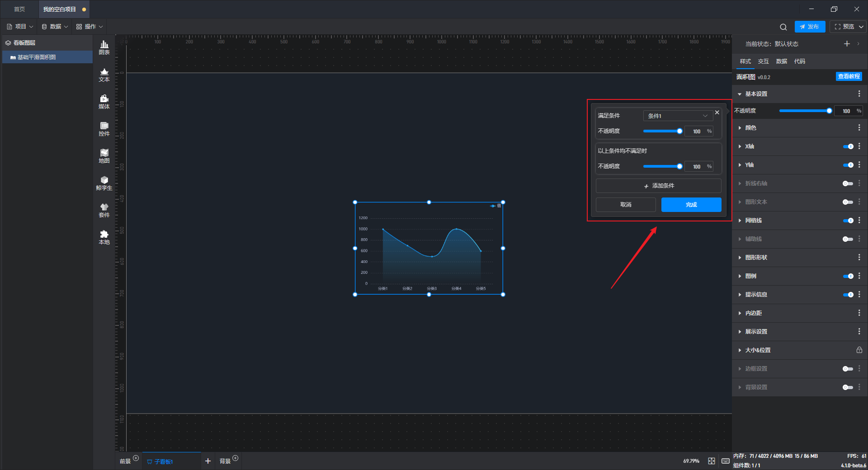Viewport: 868px width, 470px height.
Task: Click the 完成 button
Action: (x=691, y=205)
